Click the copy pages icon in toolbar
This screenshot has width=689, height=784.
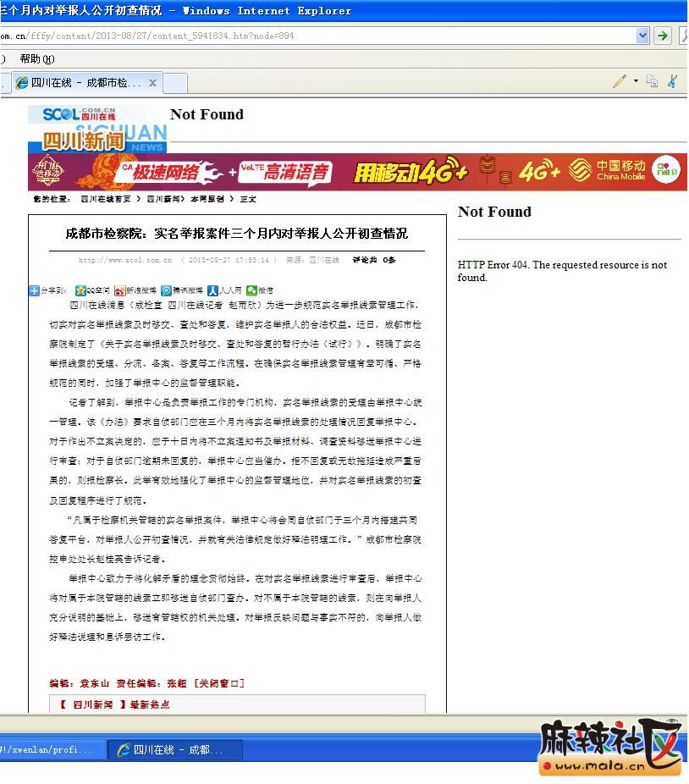click(x=652, y=81)
